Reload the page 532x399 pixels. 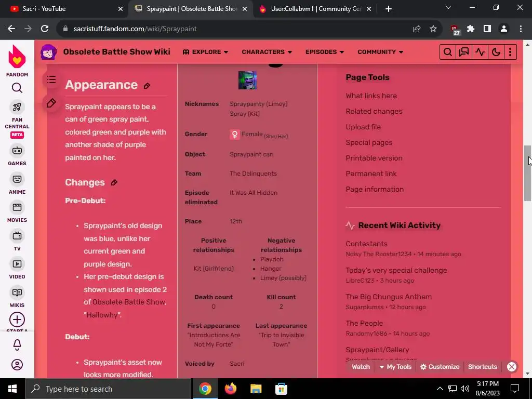coord(45,29)
